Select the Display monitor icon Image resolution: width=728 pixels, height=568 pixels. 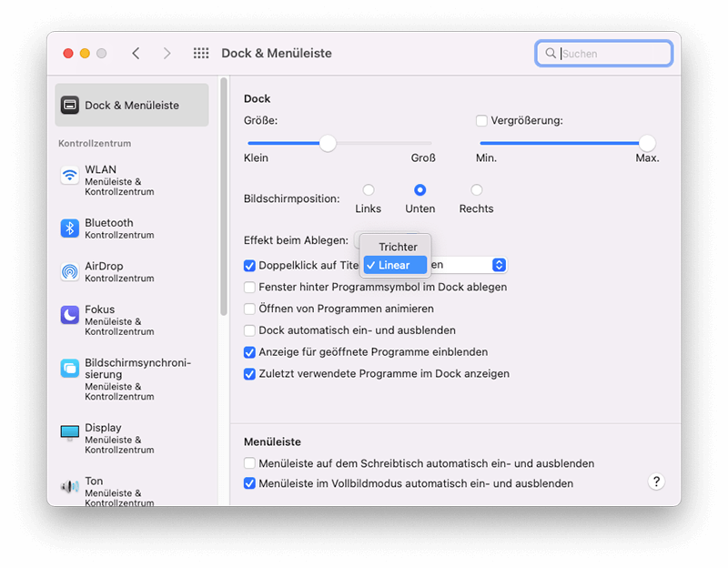point(70,432)
